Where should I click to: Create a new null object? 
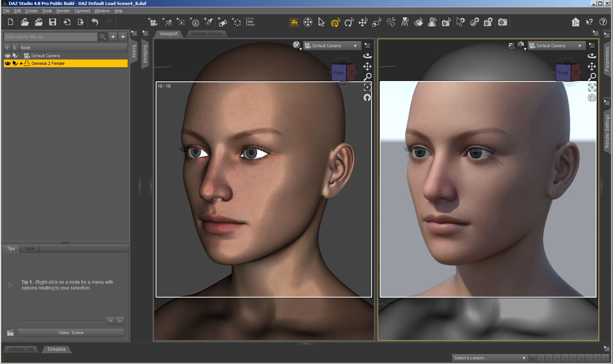[x=237, y=22]
